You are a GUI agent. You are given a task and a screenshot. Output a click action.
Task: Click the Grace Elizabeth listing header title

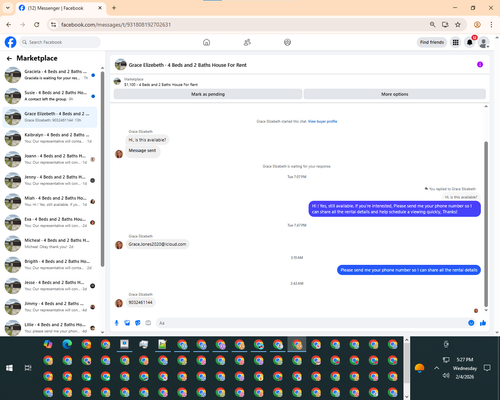[x=188, y=65]
